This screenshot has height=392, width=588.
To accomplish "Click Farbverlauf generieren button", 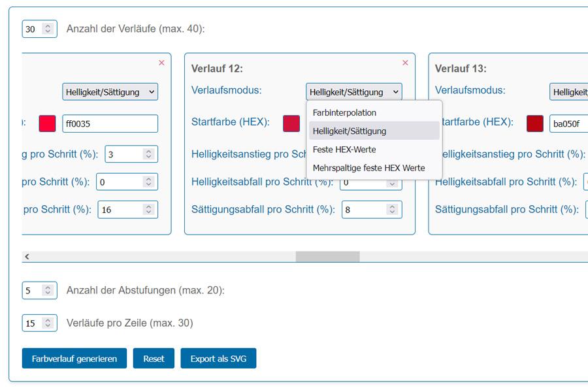I will click(74, 359).
